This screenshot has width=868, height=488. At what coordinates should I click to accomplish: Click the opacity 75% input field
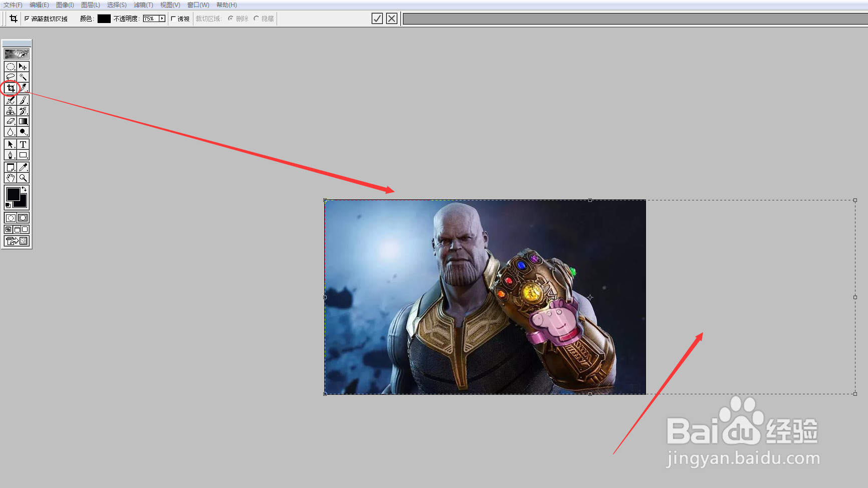150,19
